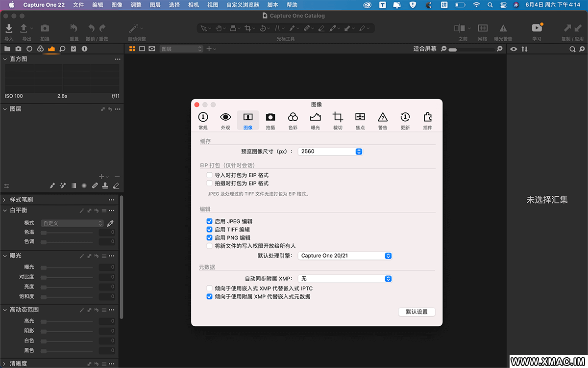
Task: Open 常规 tab in preferences dialog
Action: (x=203, y=121)
